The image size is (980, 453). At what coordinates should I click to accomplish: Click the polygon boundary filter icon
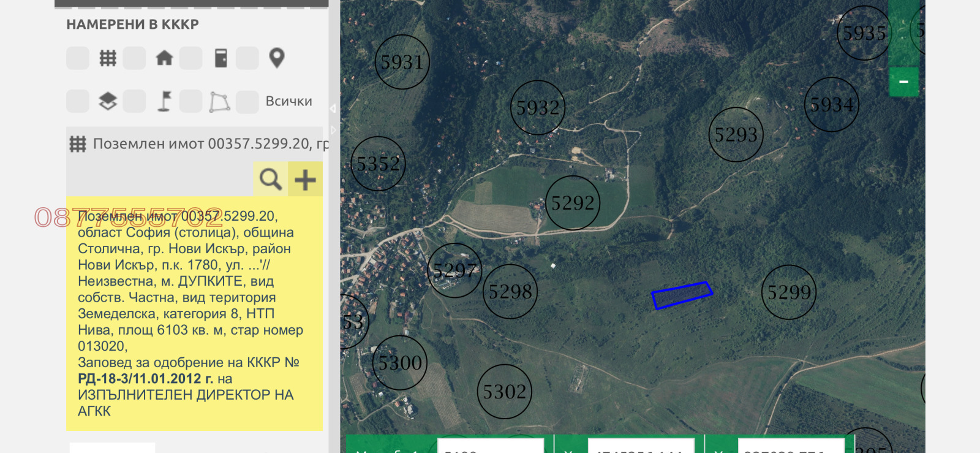click(x=220, y=102)
